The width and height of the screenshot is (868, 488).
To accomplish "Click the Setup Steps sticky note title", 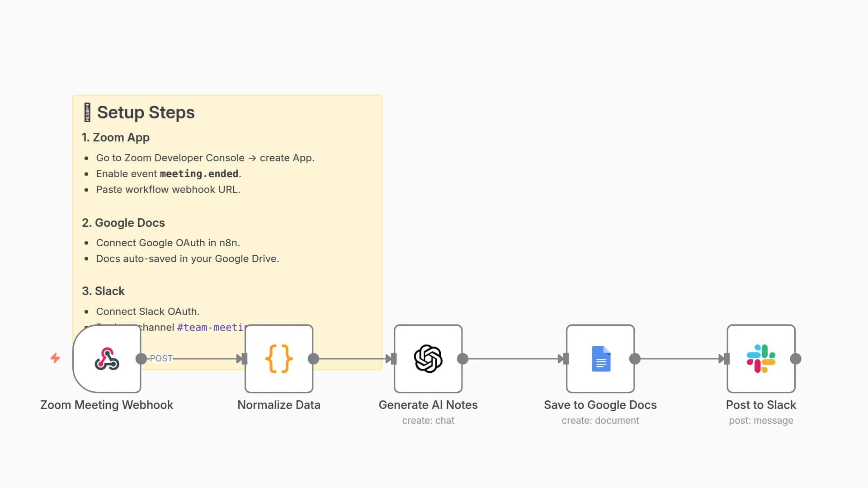I will pyautogui.click(x=146, y=113).
